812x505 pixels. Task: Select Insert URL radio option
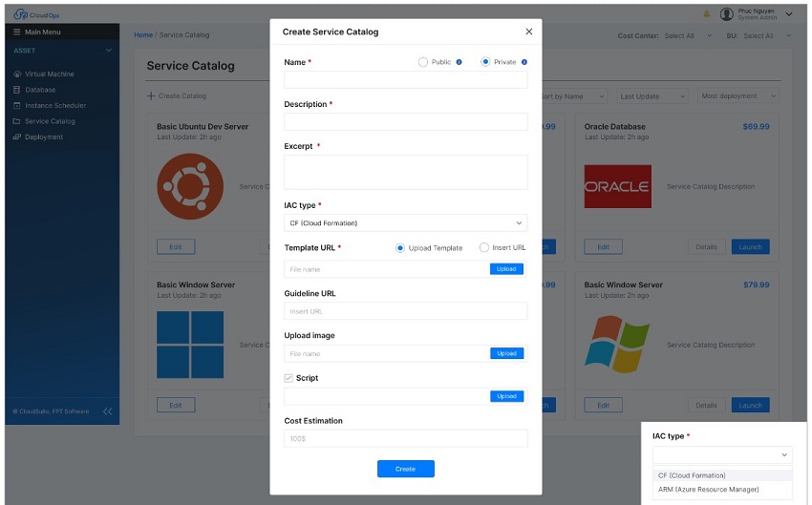point(483,248)
